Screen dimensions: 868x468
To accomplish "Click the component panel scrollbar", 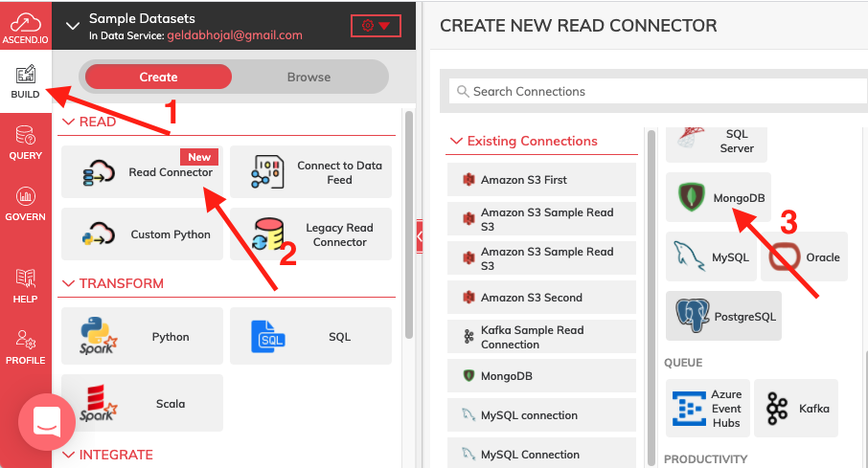I will [x=409, y=225].
